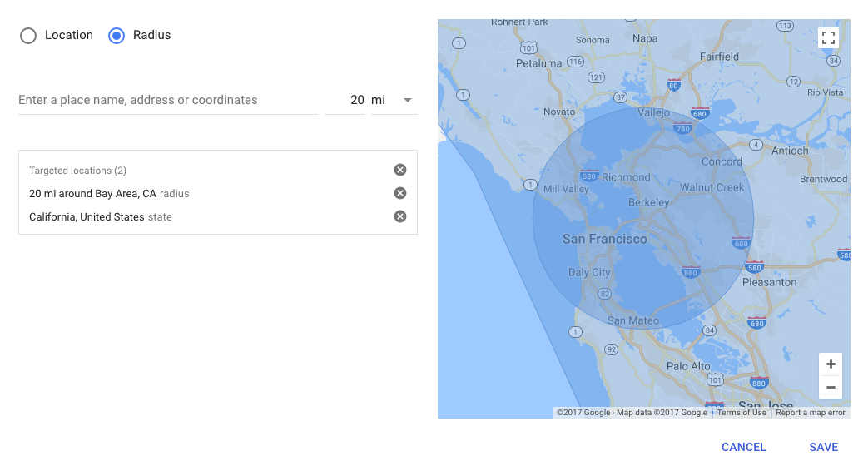Click San Francisco label on map

coord(605,239)
